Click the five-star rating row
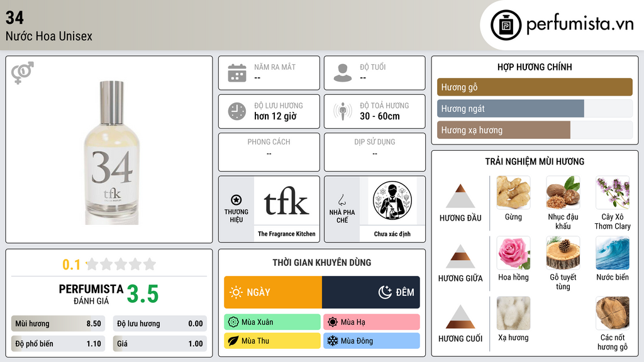The height and width of the screenshot is (362, 644). (x=121, y=265)
